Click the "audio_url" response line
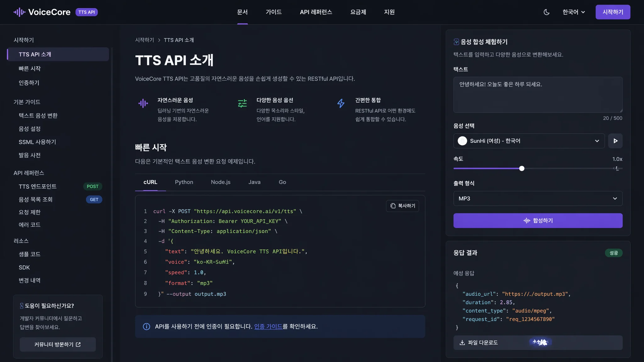644x362 pixels. [516, 294]
